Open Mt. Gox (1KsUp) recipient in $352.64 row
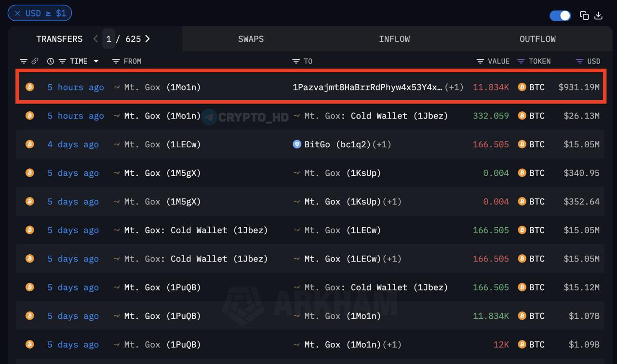The width and height of the screenshot is (617, 364). (343, 201)
